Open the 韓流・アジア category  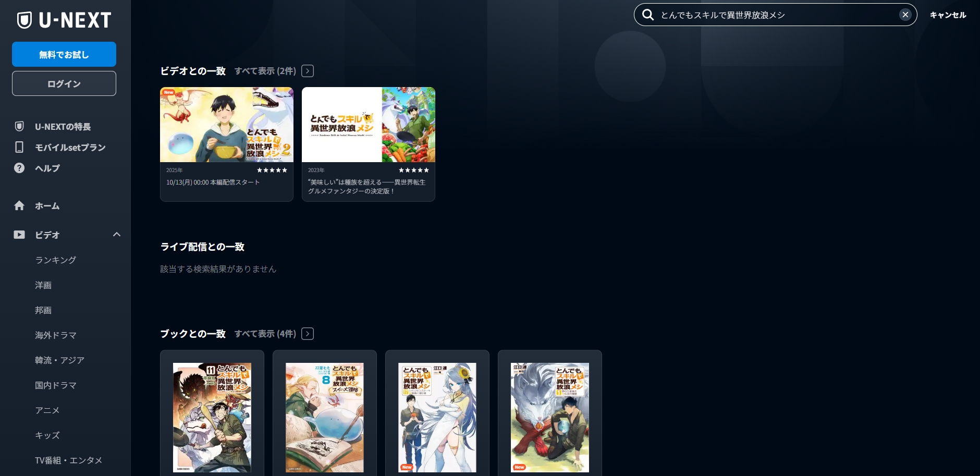59,360
